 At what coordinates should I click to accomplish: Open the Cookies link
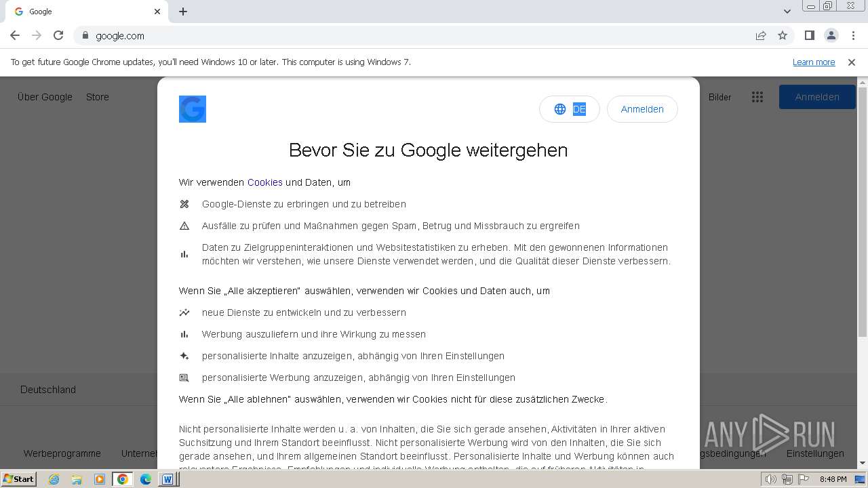click(x=265, y=182)
